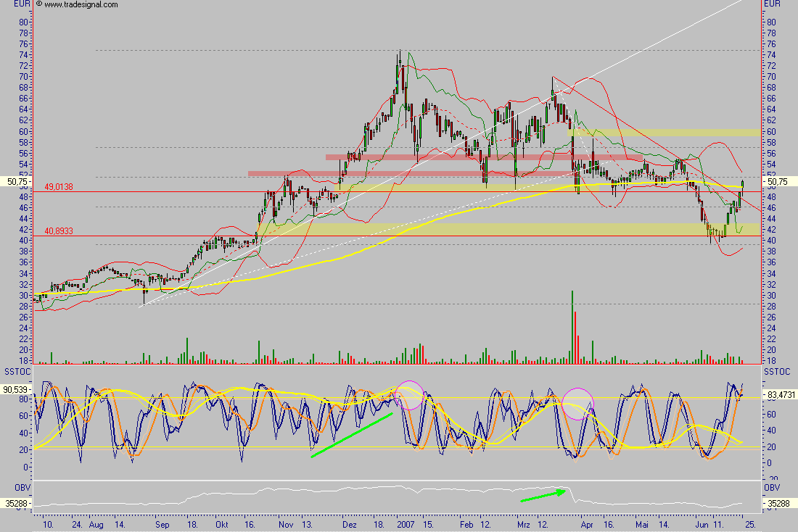Click the tallest green volume bar
The width and height of the screenshot is (798, 532).
coord(572,326)
